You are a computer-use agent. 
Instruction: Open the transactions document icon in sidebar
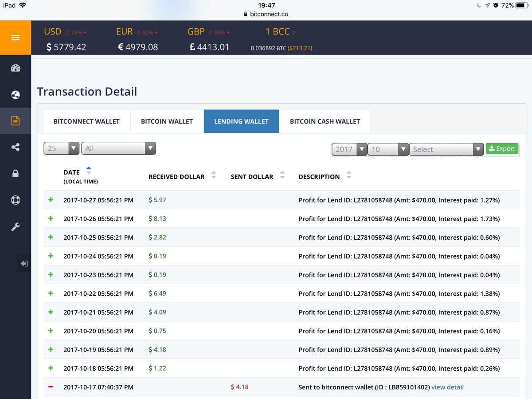[16, 121]
